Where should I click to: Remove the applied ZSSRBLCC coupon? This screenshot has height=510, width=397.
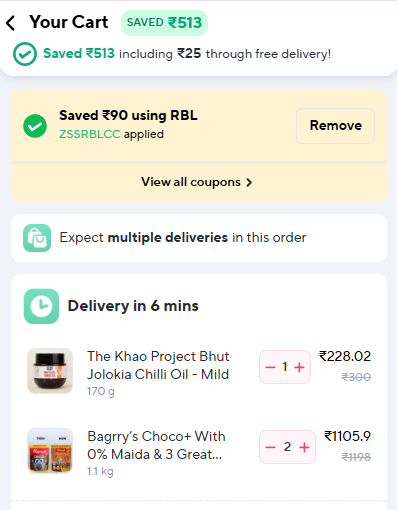(335, 126)
